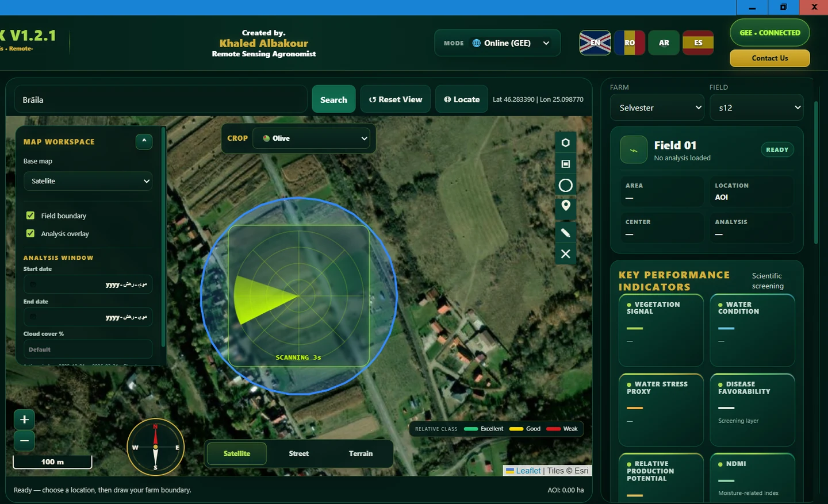The image size is (828, 504).
Task: Click the X clear-drawing map tool
Action: 566,254
